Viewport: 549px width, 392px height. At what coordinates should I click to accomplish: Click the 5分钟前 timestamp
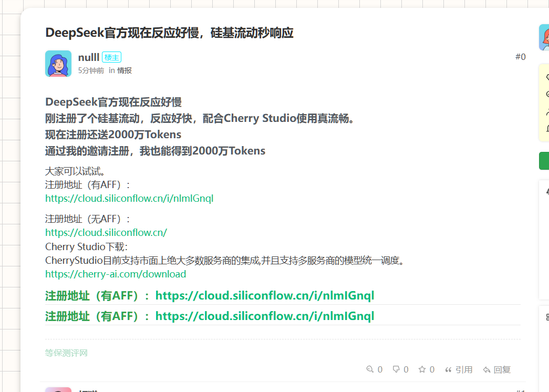click(91, 70)
